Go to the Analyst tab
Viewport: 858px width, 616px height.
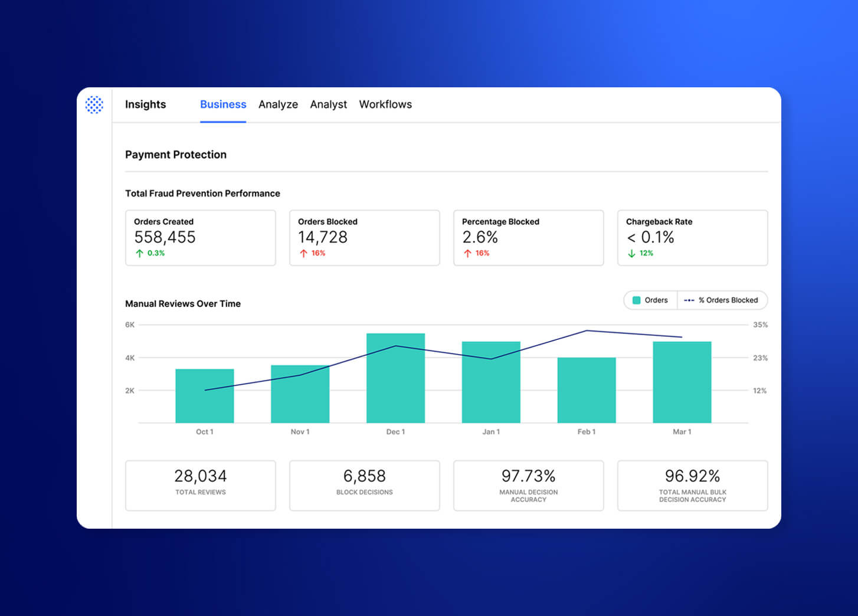point(328,104)
